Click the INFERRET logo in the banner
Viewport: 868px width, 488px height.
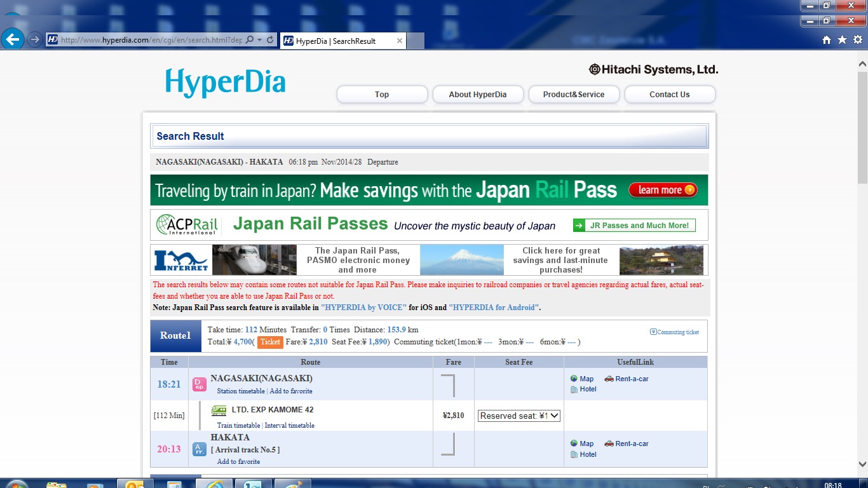click(x=181, y=260)
